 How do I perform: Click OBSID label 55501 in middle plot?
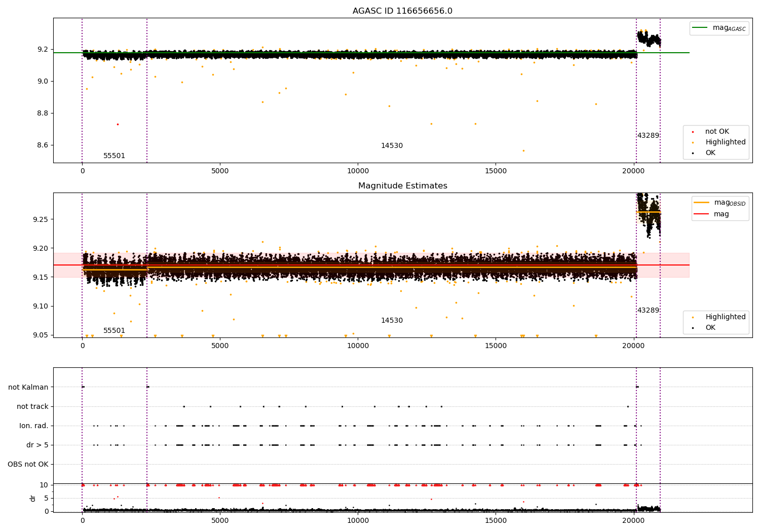click(x=114, y=331)
